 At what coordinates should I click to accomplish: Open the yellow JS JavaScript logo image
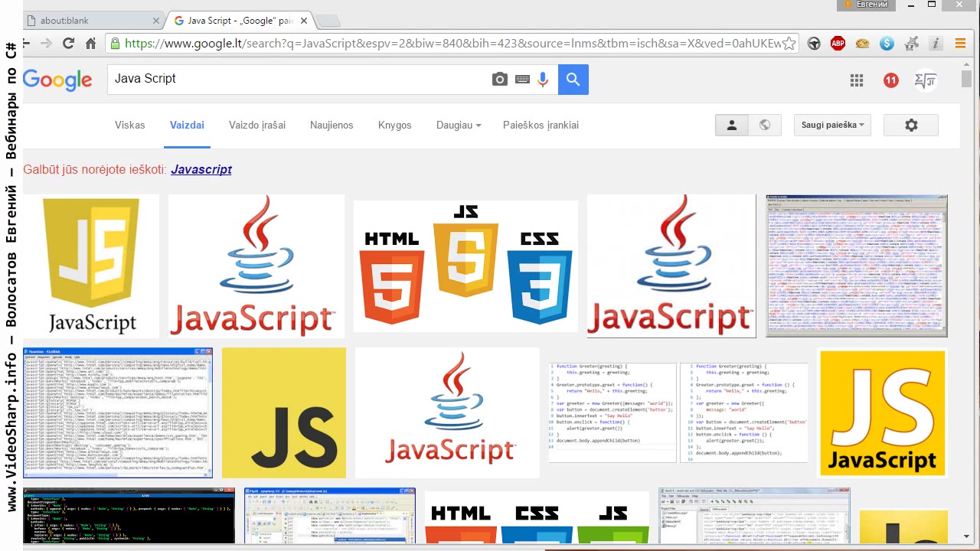pos(882,412)
